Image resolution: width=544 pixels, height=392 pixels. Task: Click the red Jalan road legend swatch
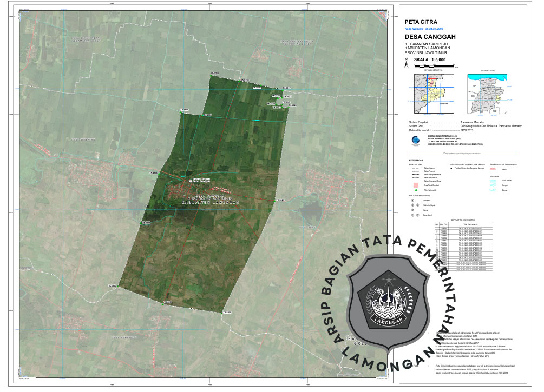pos(493,169)
